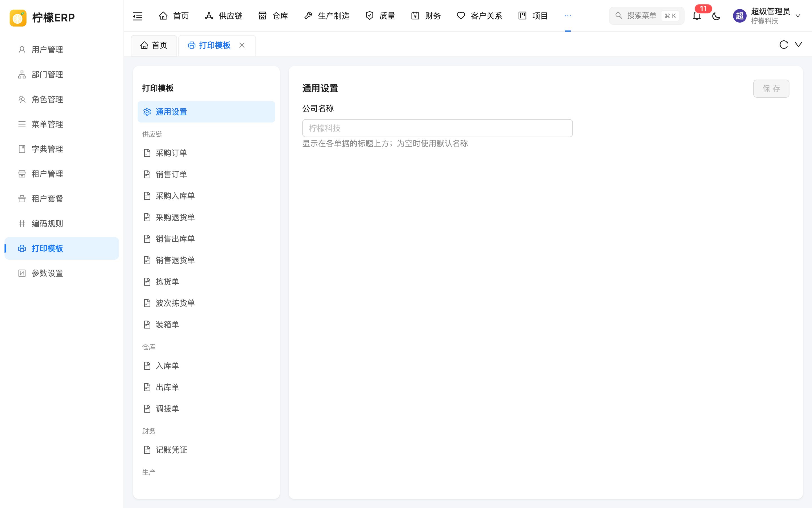812x508 pixels.
Task: Open the 生产制造 top menu
Action: coord(326,16)
